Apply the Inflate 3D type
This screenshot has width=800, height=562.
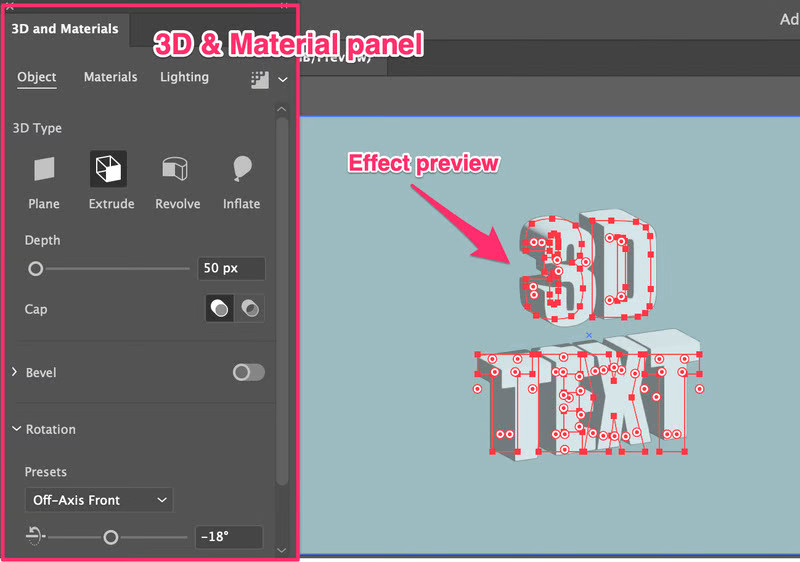coord(241,170)
